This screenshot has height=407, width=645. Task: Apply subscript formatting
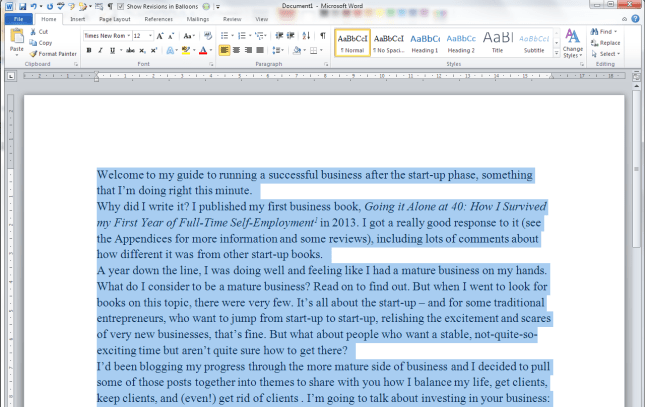pos(142,51)
